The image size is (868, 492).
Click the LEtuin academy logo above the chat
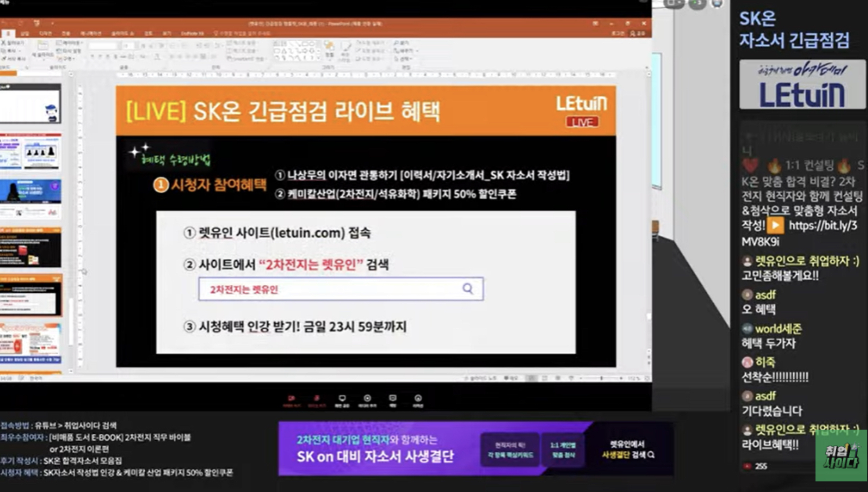(802, 84)
